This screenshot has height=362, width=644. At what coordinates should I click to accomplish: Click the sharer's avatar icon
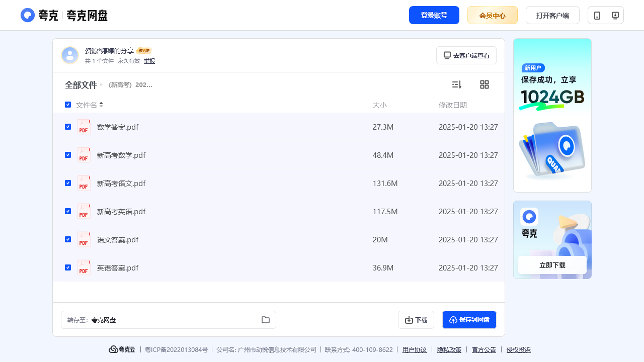(x=70, y=55)
